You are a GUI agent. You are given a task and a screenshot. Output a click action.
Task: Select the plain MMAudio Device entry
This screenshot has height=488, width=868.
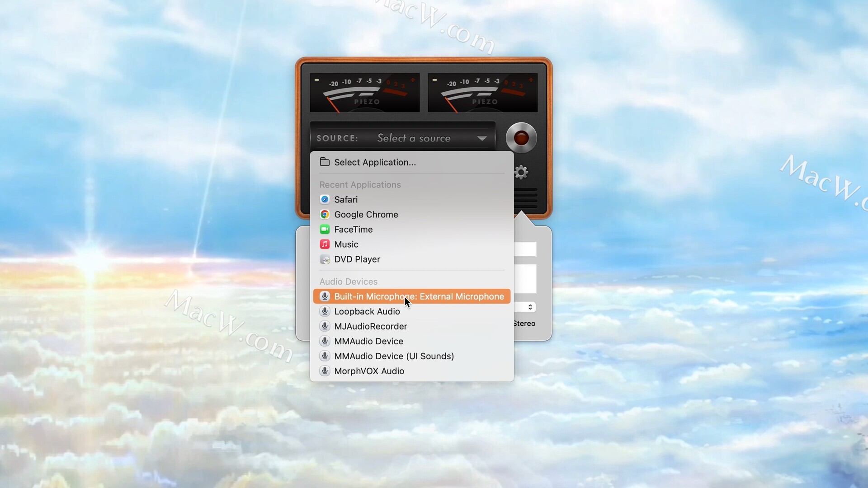point(412,341)
